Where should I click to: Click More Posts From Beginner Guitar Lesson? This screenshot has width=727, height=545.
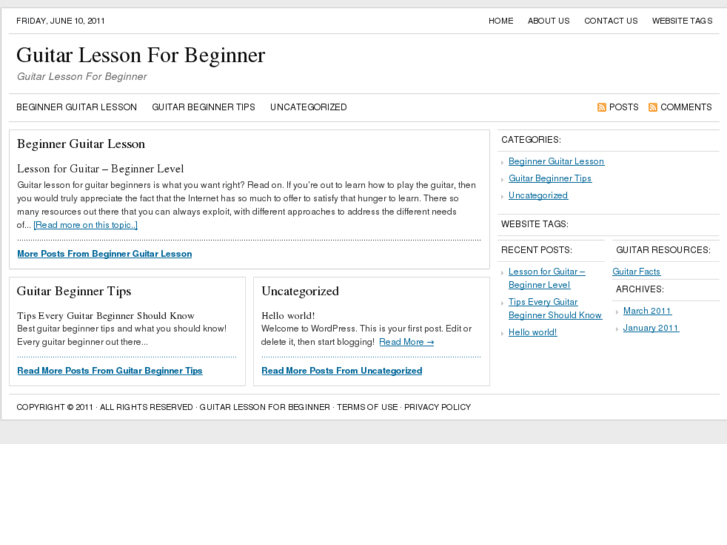[x=104, y=254]
